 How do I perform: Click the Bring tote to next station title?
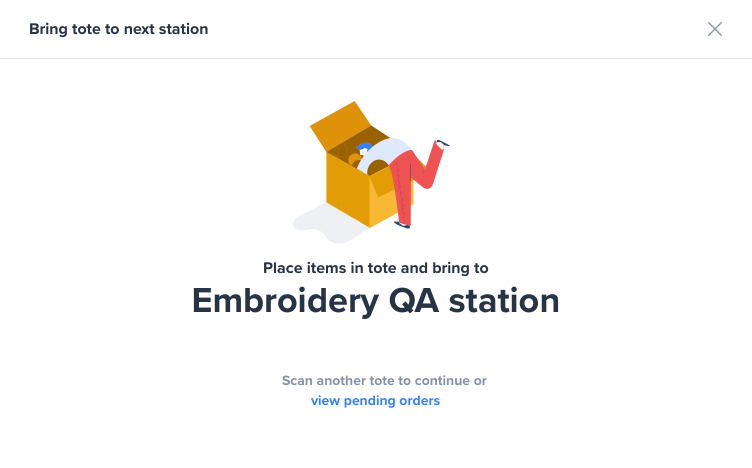click(x=118, y=29)
